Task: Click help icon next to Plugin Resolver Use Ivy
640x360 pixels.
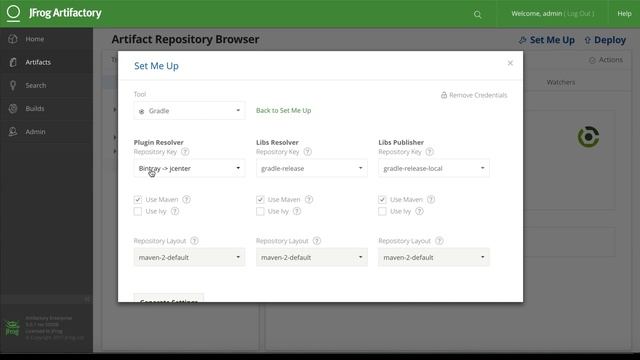Action: 175,211
